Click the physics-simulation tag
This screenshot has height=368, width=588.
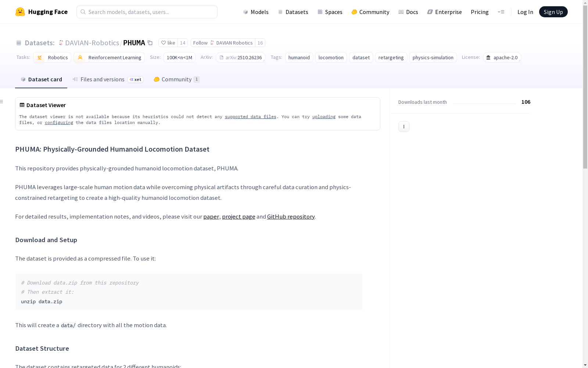433,57
